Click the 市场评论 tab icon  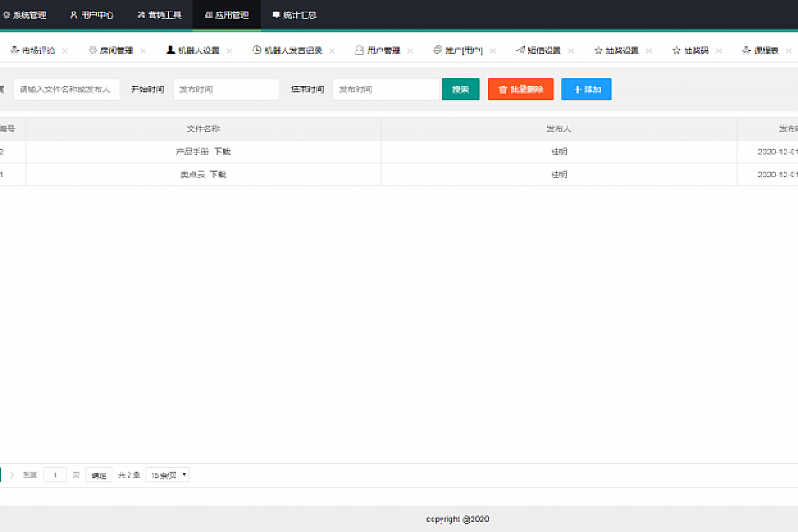tap(14, 50)
